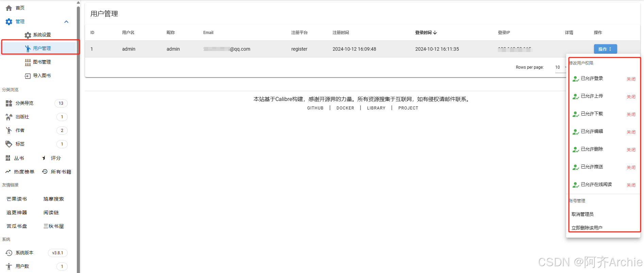Click the v3.8.1 version badge
Viewport: 644px width, 273px height.
point(57,253)
